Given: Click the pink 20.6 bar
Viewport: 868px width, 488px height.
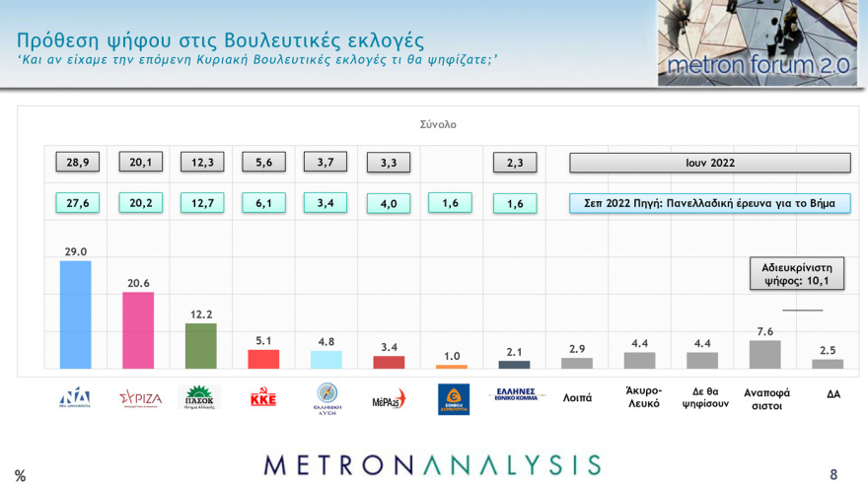Looking at the screenshot, I should [138, 330].
